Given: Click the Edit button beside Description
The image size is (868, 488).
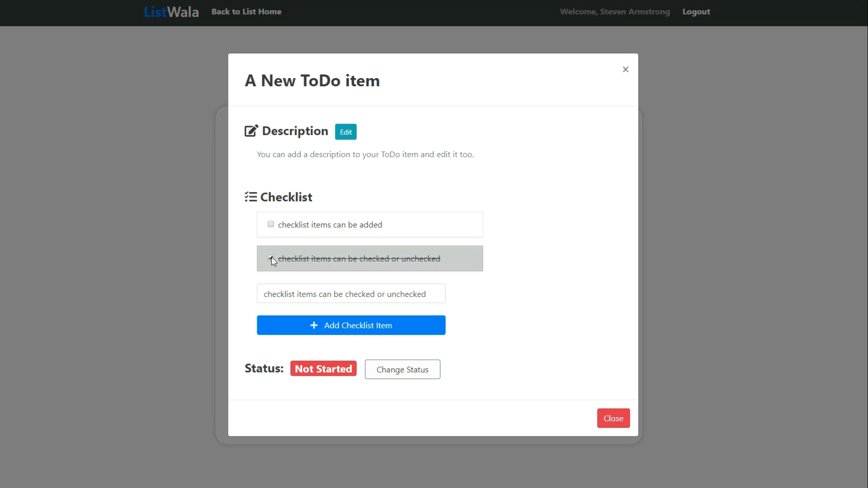Looking at the screenshot, I should tap(345, 132).
